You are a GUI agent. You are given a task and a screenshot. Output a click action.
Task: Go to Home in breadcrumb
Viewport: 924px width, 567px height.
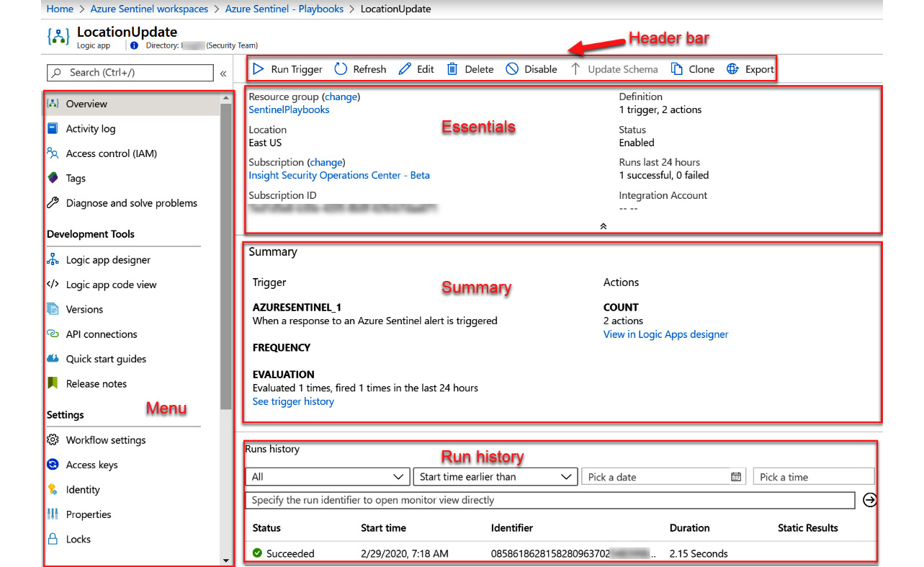60,9
